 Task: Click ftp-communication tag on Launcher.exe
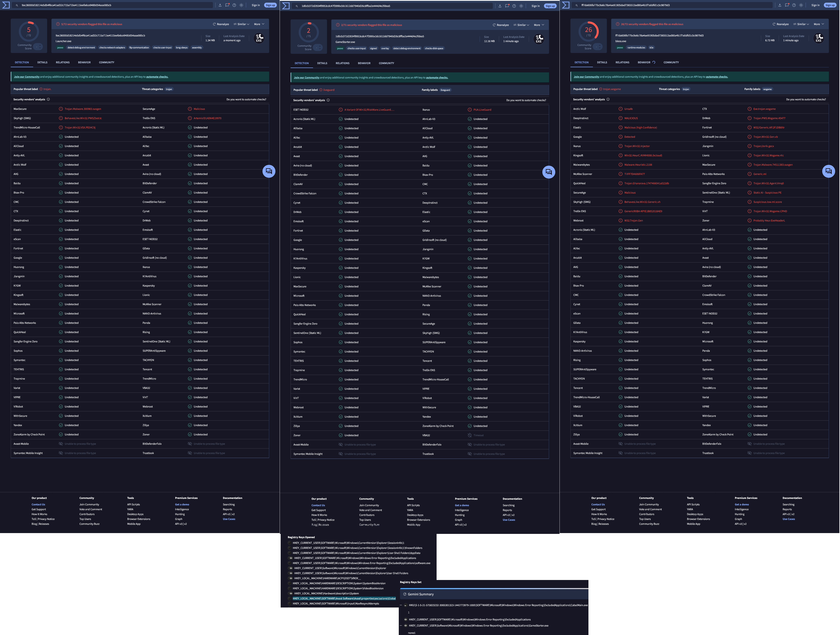139,48
